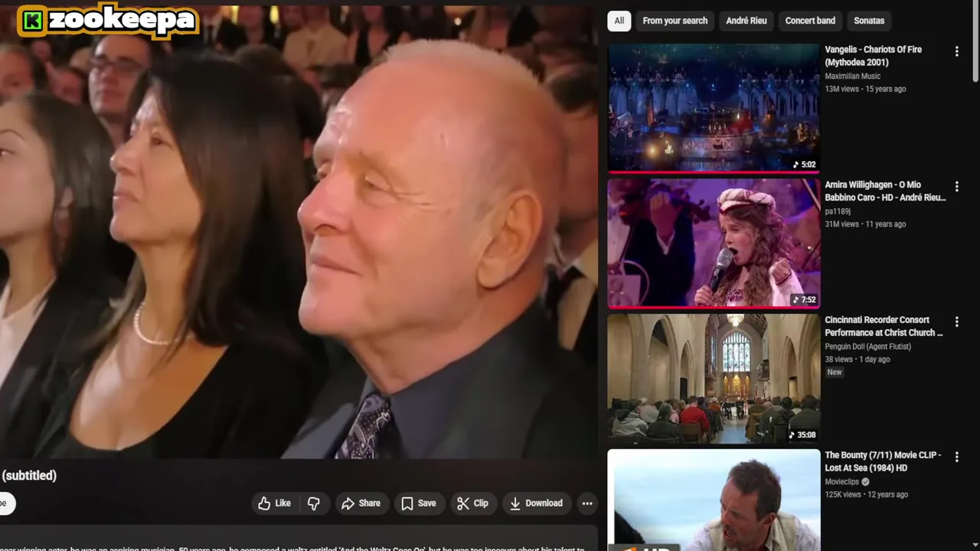
Task: Open Cincinnati Recorder Consort video thumbnail
Action: [x=714, y=378]
